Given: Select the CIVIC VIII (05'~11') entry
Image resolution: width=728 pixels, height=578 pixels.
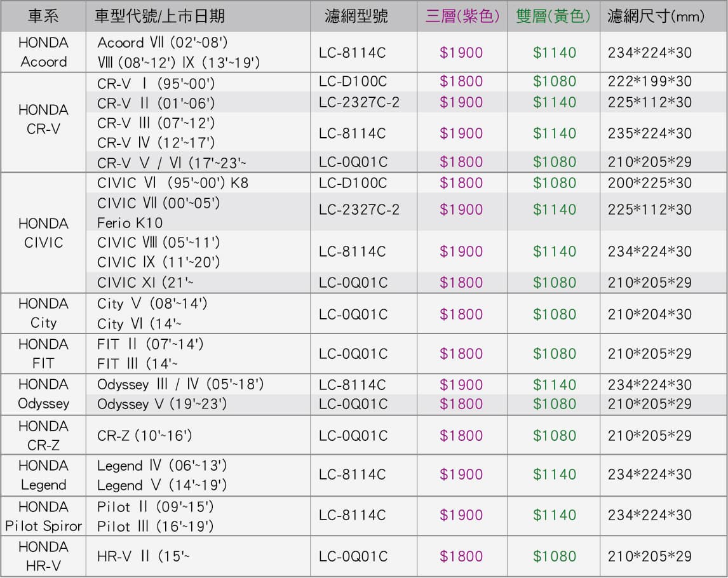Looking at the screenshot, I should tap(158, 243).
